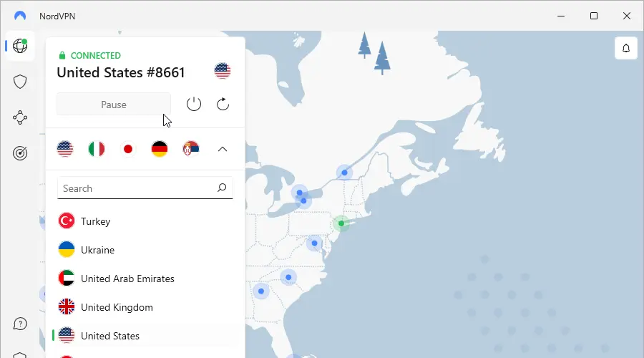Open Threat Protection shield in sidebar

point(20,82)
